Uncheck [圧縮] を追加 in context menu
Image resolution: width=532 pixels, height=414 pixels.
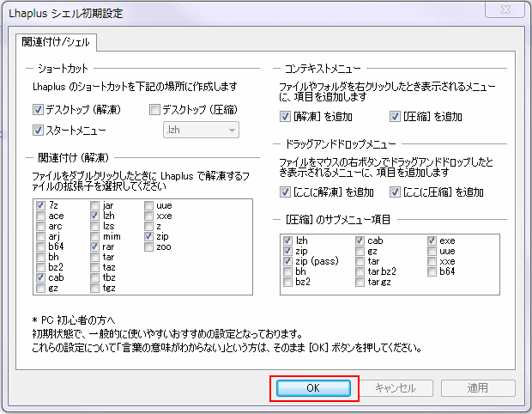[396, 117]
